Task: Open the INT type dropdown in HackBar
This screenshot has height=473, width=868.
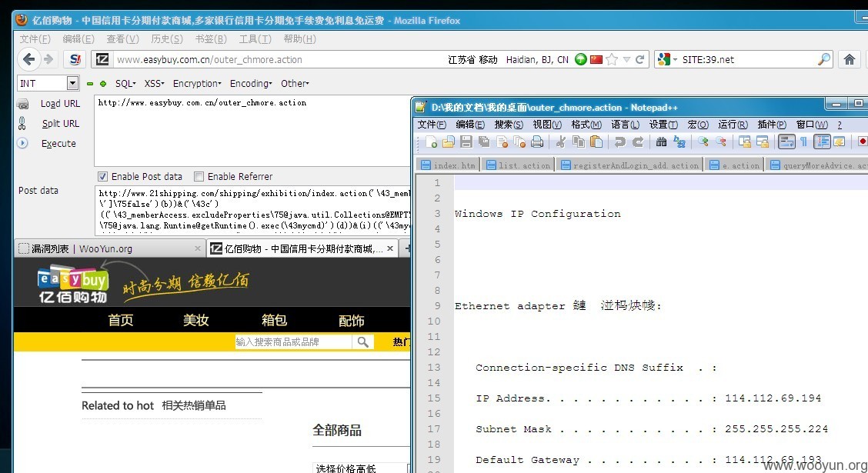Action: [x=72, y=83]
